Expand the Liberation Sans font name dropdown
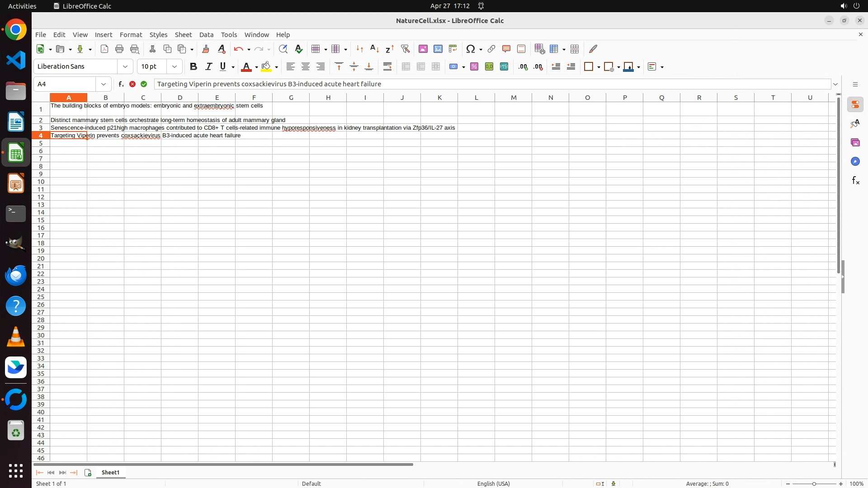868x488 pixels. point(125,66)
